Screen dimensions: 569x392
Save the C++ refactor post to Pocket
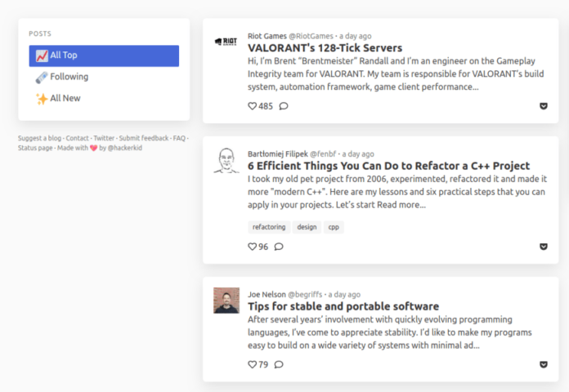tap(543, 247)
